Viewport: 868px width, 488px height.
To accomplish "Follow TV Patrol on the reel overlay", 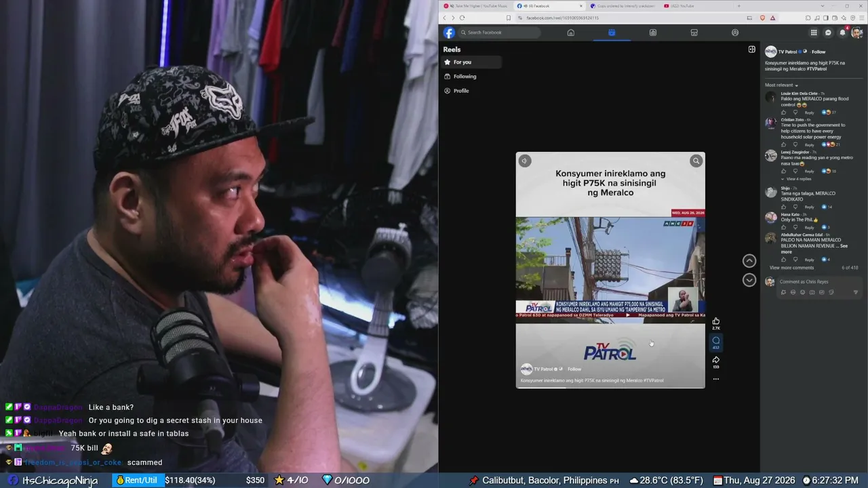I will click(574, 369).
